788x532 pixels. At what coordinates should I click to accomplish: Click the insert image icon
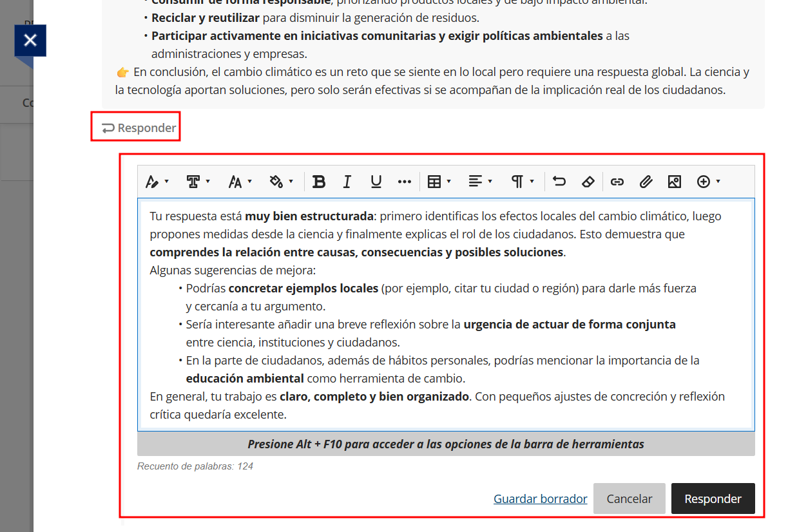[x=674, y=182]
